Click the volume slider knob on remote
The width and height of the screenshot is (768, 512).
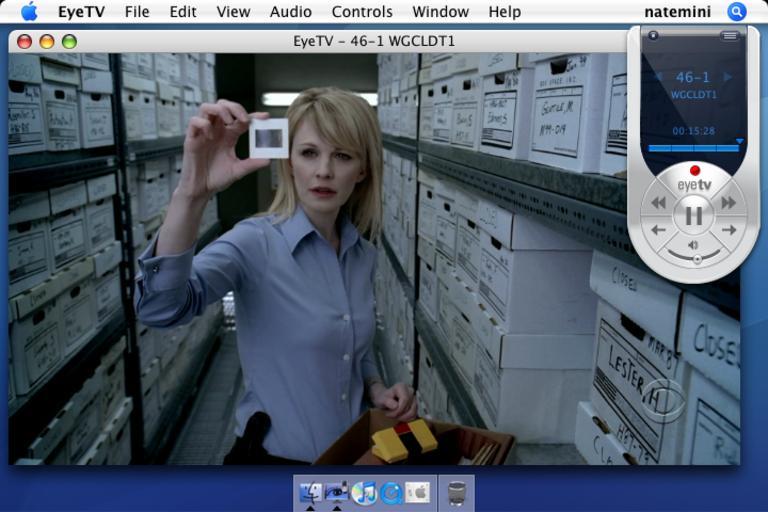point(693,257)
